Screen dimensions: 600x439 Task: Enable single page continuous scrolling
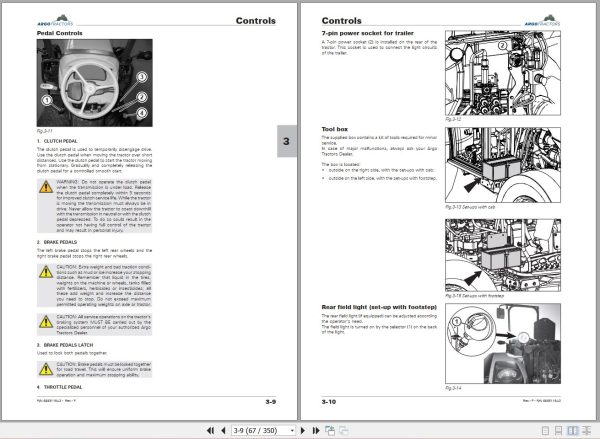tap(559, 431)
